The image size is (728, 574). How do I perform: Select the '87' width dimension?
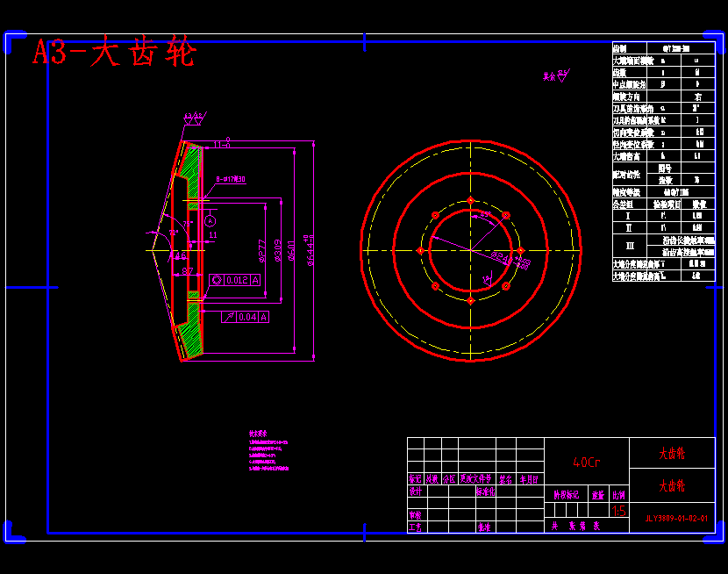(187, 271)
